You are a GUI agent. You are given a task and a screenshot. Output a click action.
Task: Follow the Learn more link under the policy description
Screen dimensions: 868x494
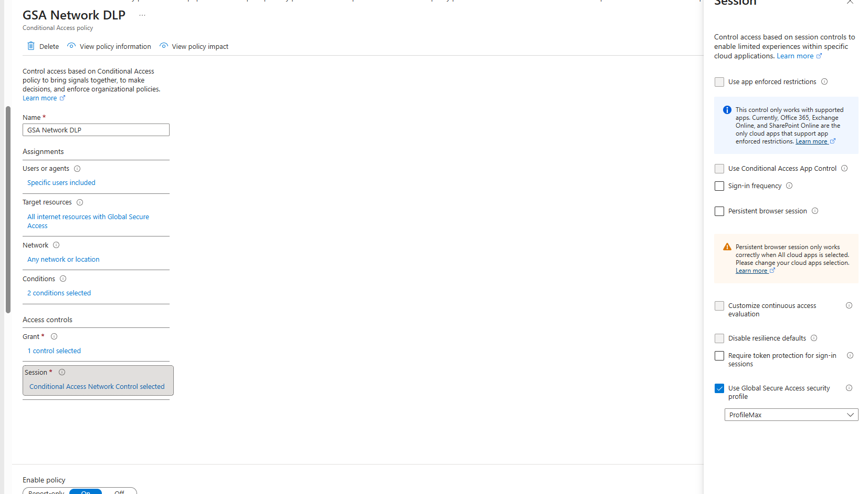(44, 98)
